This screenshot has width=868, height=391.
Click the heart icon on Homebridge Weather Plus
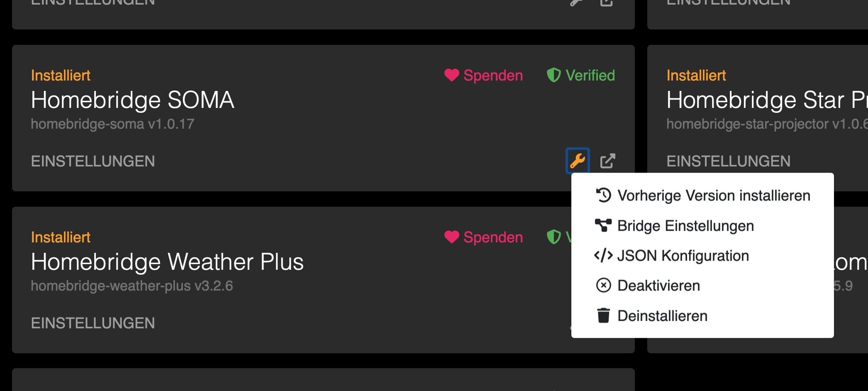451,237
